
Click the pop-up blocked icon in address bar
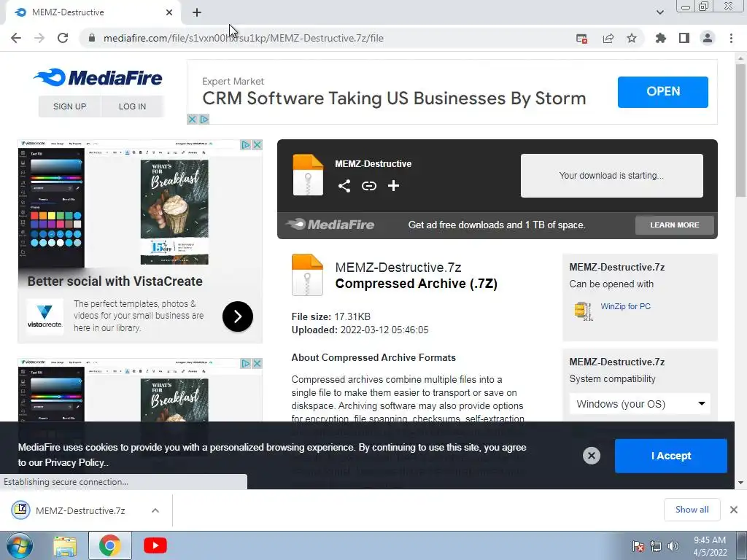(x=581, y=39)
